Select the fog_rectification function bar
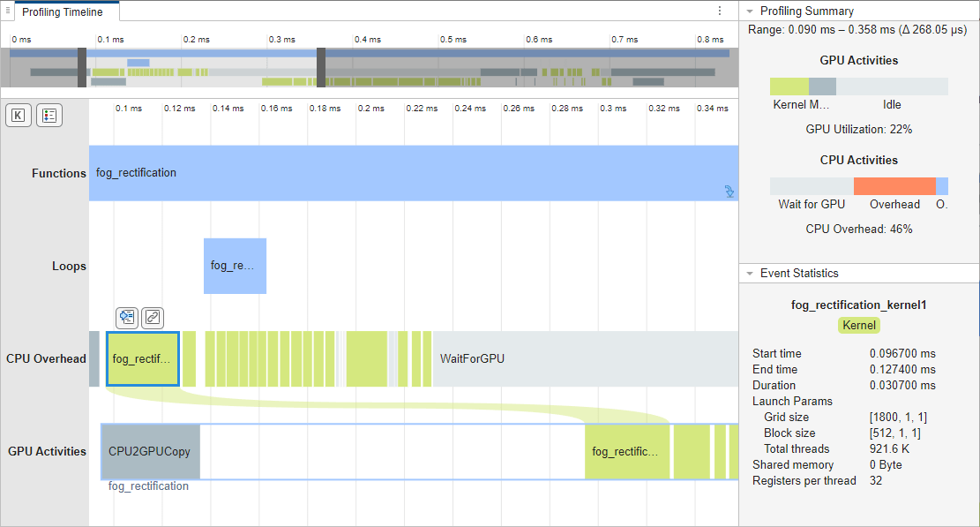The width and height of the screenshot is (980, 527). pos(397,173)
